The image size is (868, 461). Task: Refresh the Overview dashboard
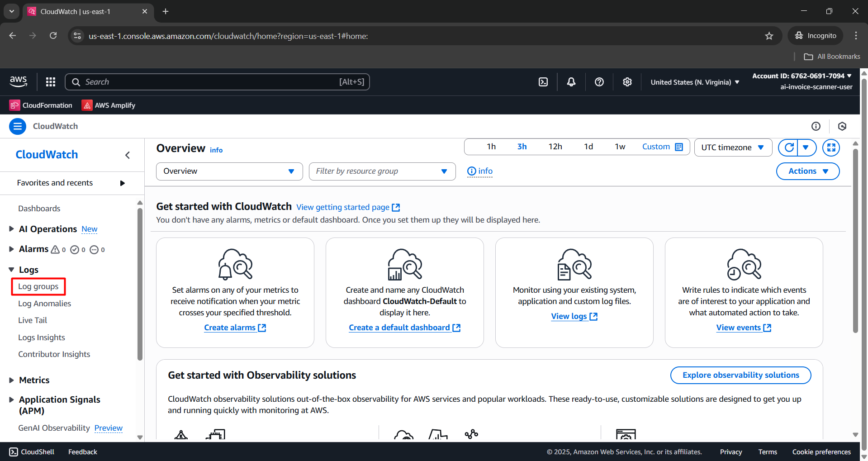[788, 147]
